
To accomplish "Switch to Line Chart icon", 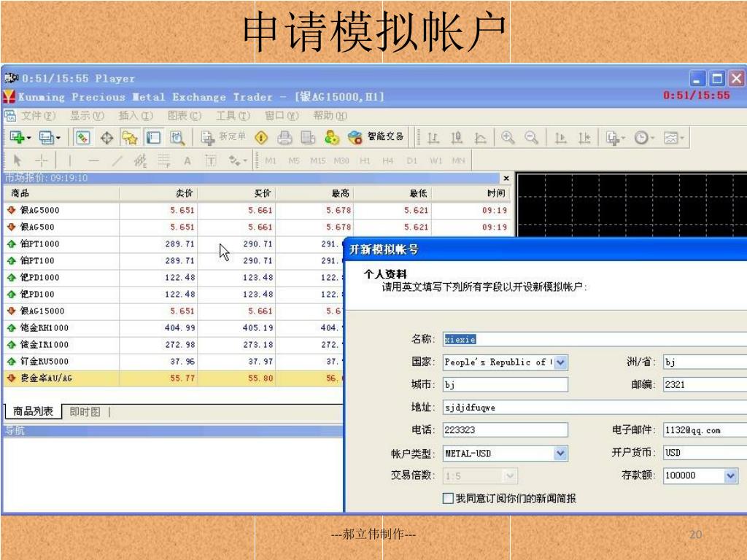I will pyautogui.click(x=480, y=138).
